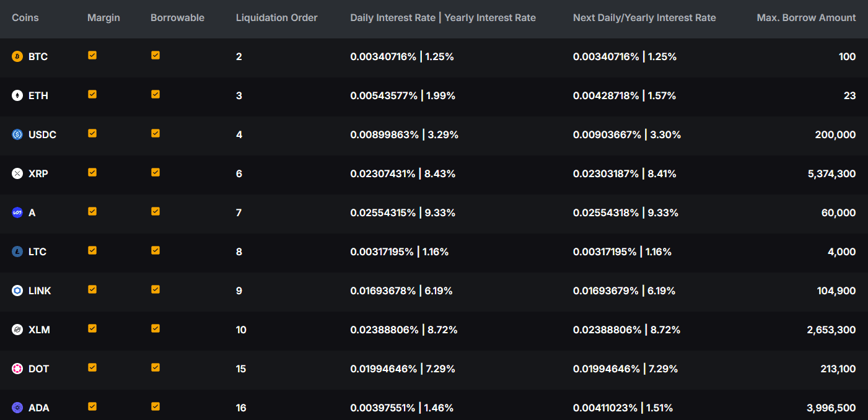Click the Chainlink (LINK) coin icon
The image size is (868, 420).
(17, 291)
